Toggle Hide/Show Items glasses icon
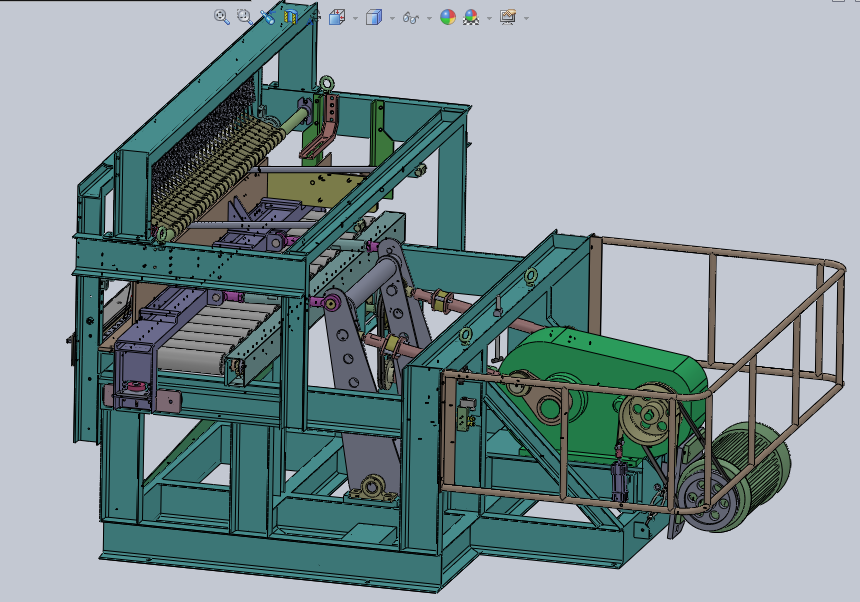 pos(410,17)
